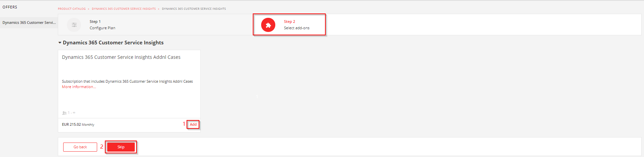
Task: Skip the add-on selection
Action: click(121, 147)
